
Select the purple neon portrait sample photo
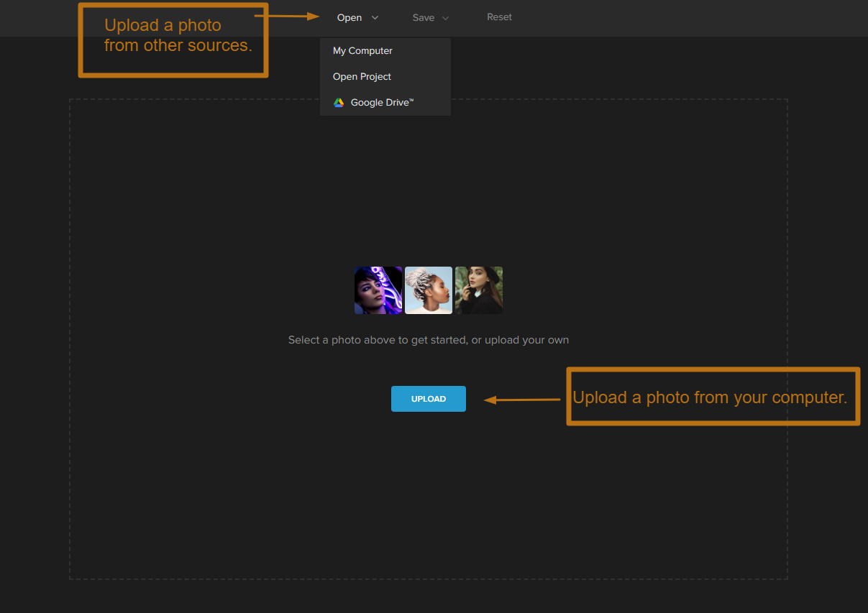pyautogui.click(x=378, y=290)
